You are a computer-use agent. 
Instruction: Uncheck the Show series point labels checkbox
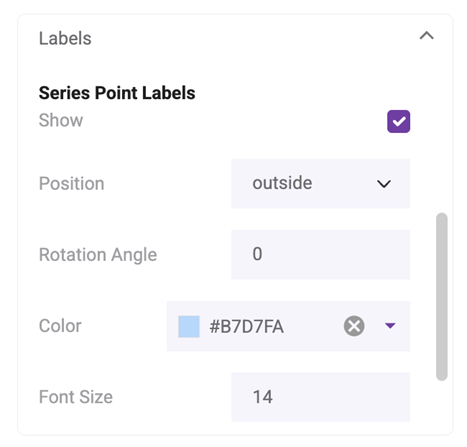[399, 121]
